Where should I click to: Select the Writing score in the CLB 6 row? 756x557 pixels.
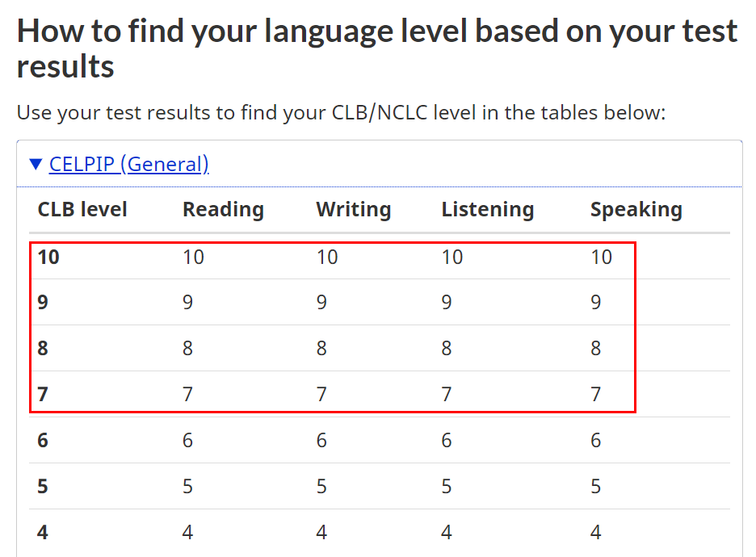pos(321,441)
